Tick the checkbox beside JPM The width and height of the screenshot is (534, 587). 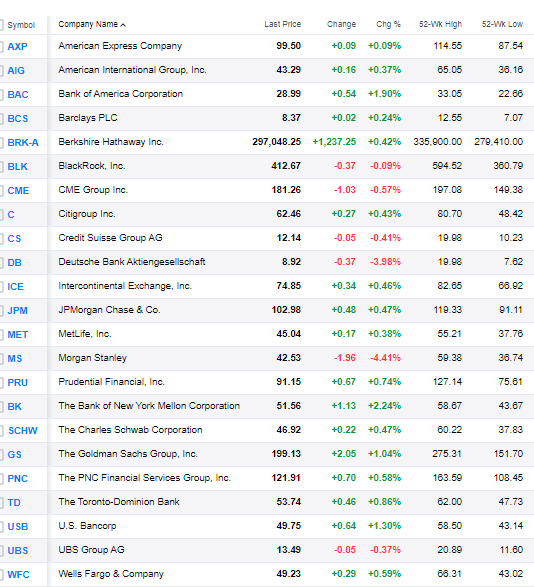pos(1,310)
